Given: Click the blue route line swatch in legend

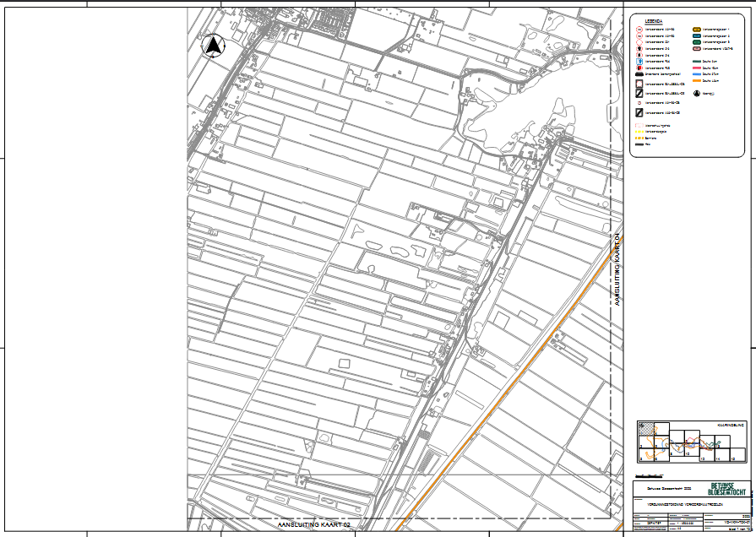Looking at the screenshot, I should click(x=697, y=73).
